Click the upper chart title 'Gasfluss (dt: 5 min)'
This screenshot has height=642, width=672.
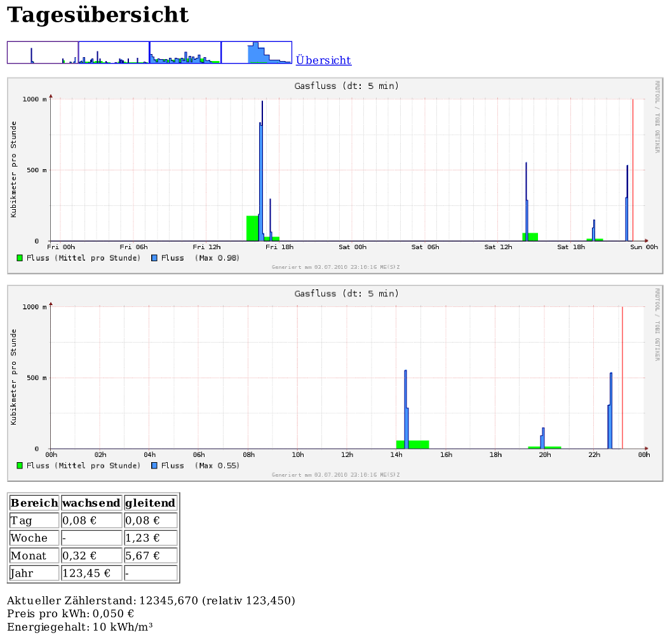pos(347,86)
